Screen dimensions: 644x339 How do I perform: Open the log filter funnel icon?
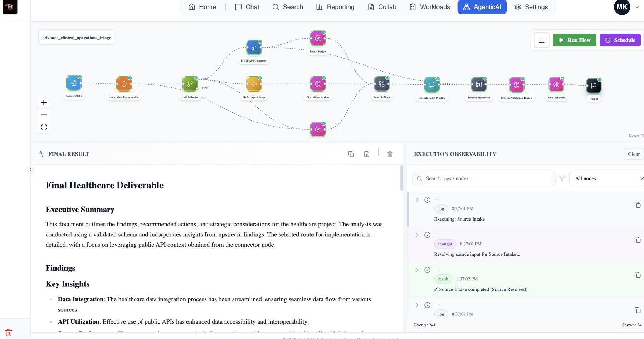(x=562, y=178)
